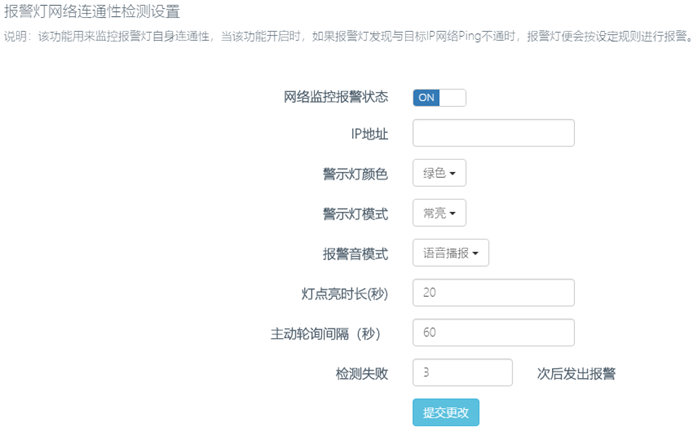Click the 报警音模式 label

pos(355,254)
